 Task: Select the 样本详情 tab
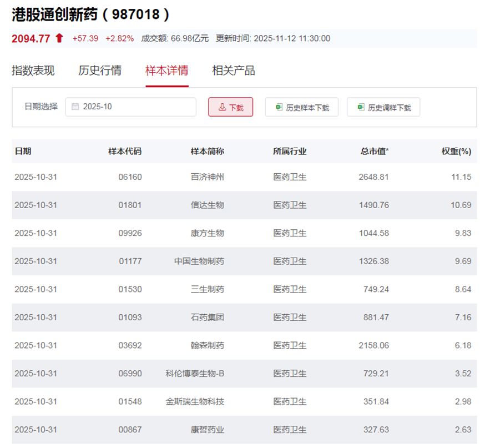coord(166,71)
